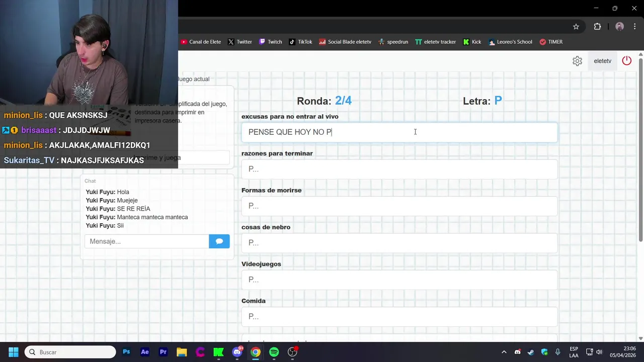
Task: Open the network tray icon
Action: [589, 352]
